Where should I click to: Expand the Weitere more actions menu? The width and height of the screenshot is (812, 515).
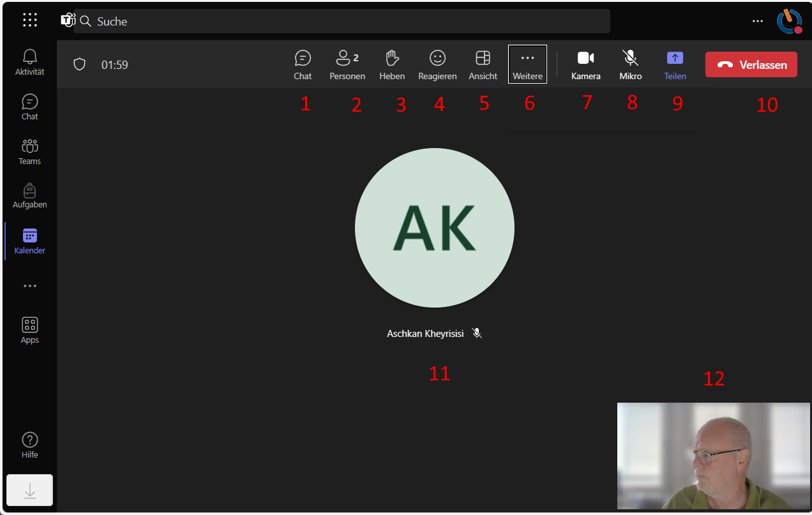pos(527,64)
